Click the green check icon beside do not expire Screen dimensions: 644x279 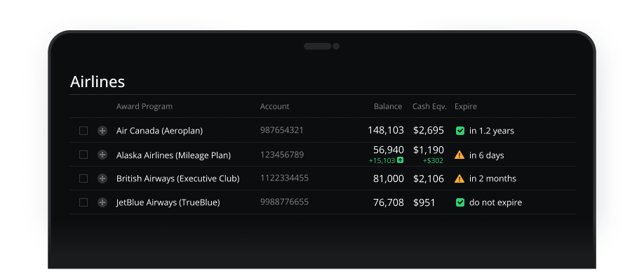point(460,202)
